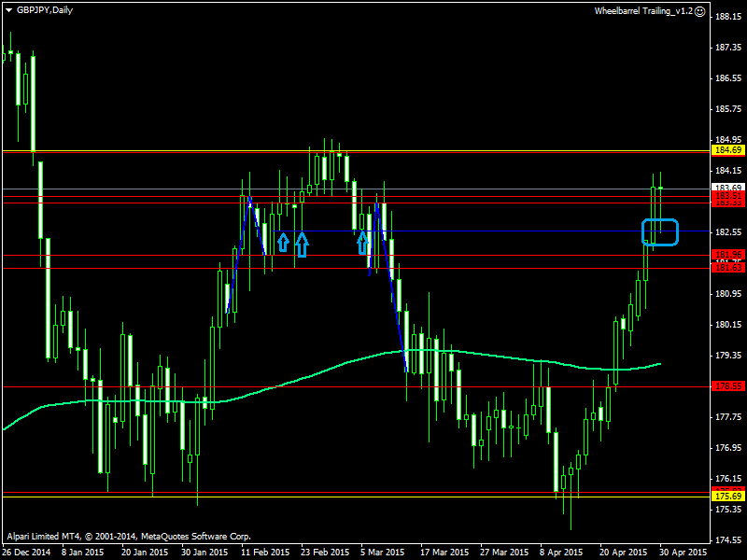Click the 30 Apr 2015 date label

[684, 553]
